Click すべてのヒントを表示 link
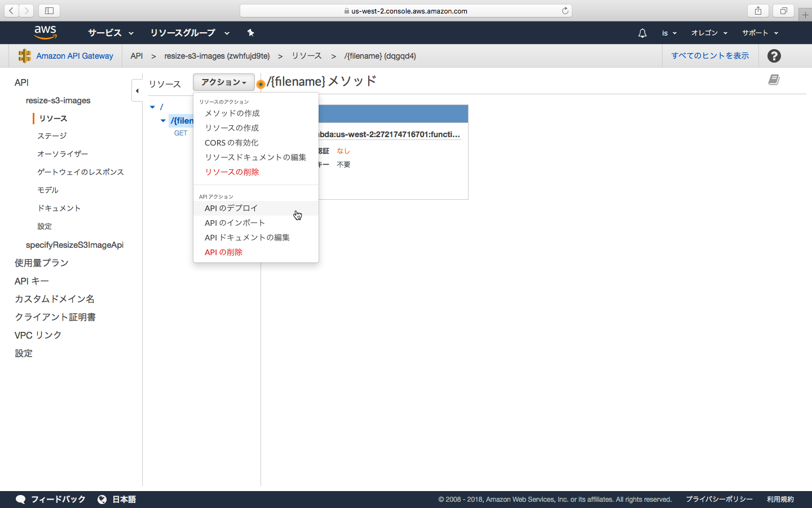812x508 pixels. pyautogui.click(x=710, y=56)
